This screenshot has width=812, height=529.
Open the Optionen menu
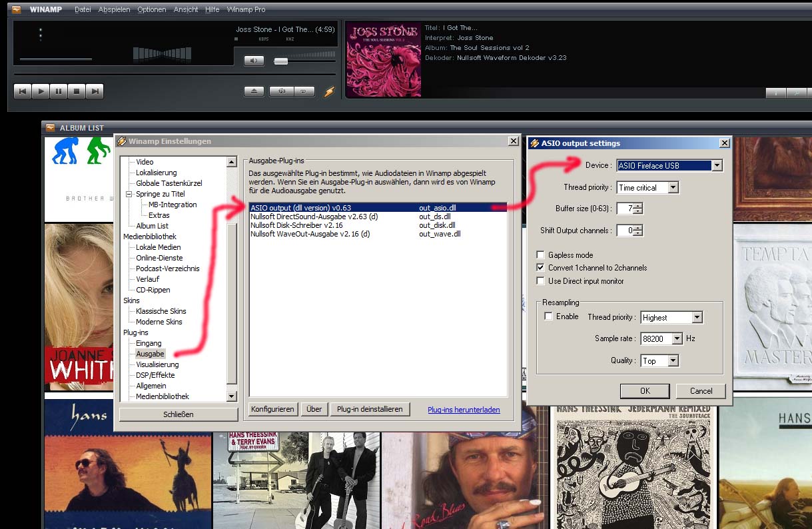[x=152, y=9]
